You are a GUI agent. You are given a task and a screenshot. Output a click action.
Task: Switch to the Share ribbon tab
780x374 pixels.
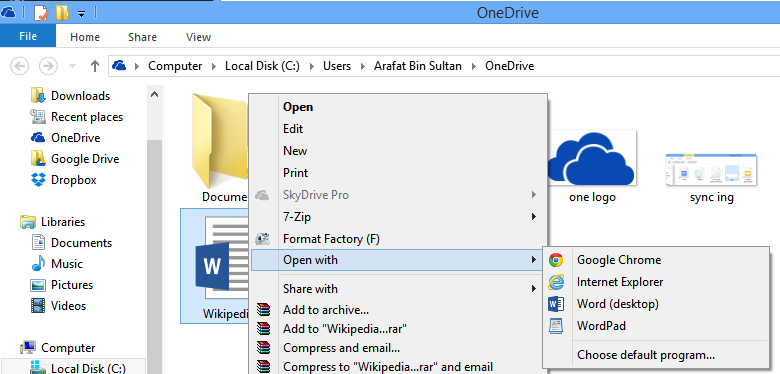pos(142,37)
